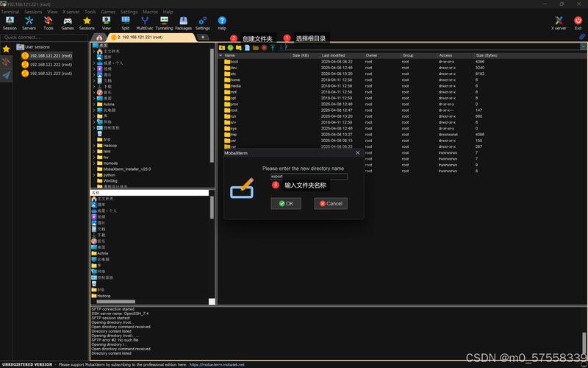Open the Macros menu
This screenshot has height=368, width=588.
click(x=150, y=12)
